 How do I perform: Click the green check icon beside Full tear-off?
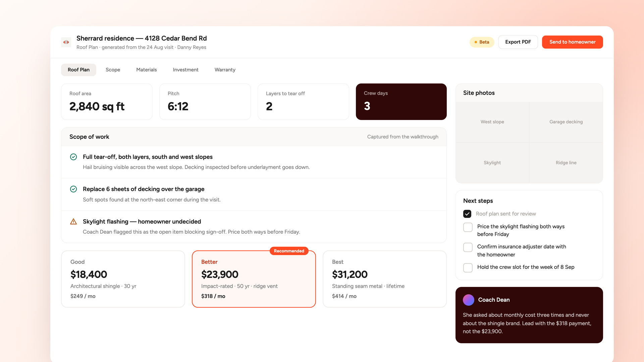coord(73,157)
